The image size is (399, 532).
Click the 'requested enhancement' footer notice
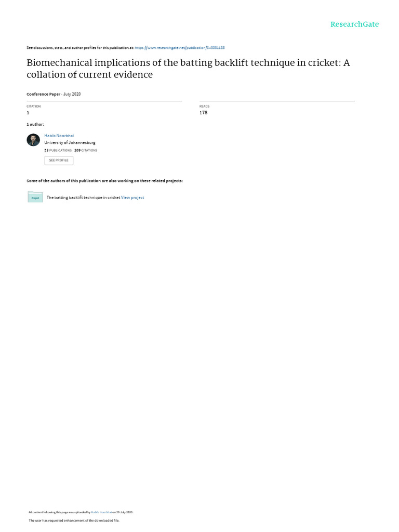pos(74,520)
